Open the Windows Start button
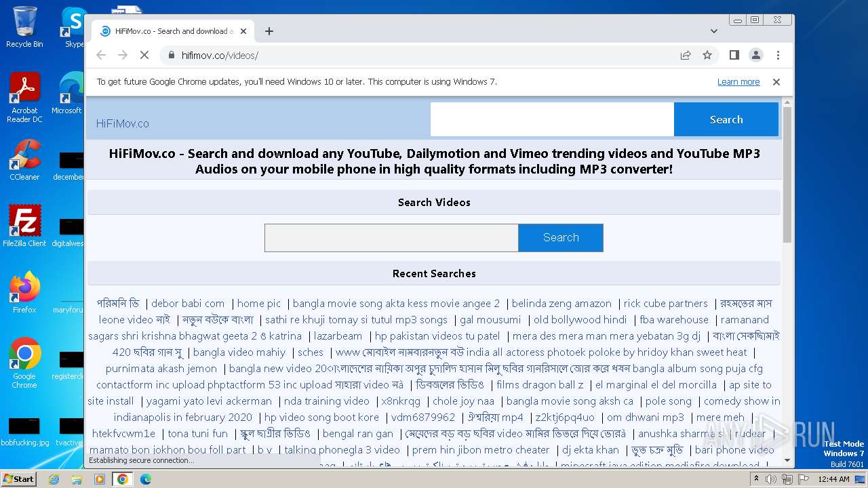The width and height of the screenshot is (868, 488). (x=18, y=479)
